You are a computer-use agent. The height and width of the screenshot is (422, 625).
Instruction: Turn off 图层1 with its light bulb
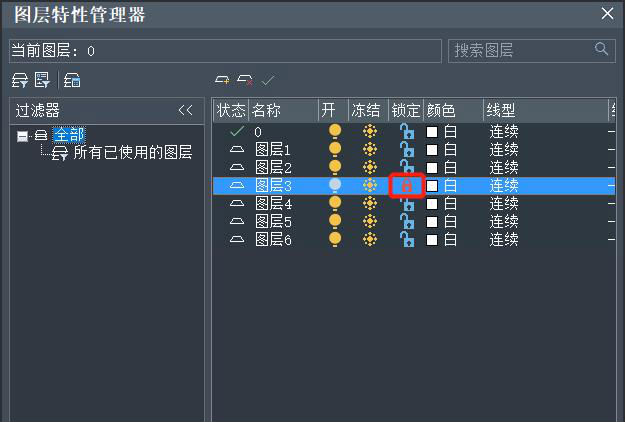tap(335, 149)
